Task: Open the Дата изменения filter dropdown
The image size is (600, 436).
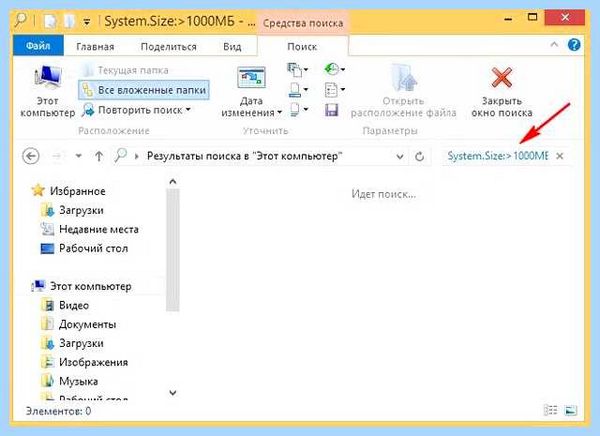Action: 251,92
